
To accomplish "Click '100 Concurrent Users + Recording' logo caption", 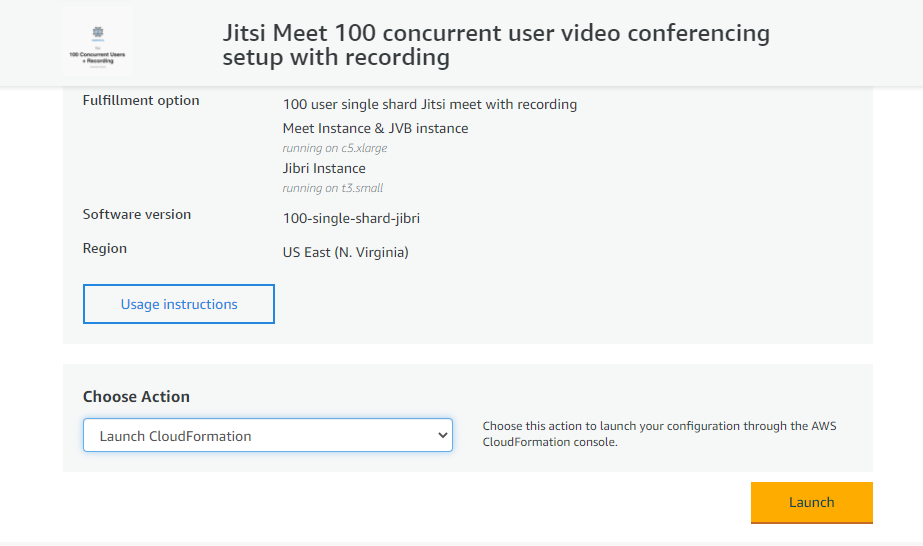I will 97,56.
